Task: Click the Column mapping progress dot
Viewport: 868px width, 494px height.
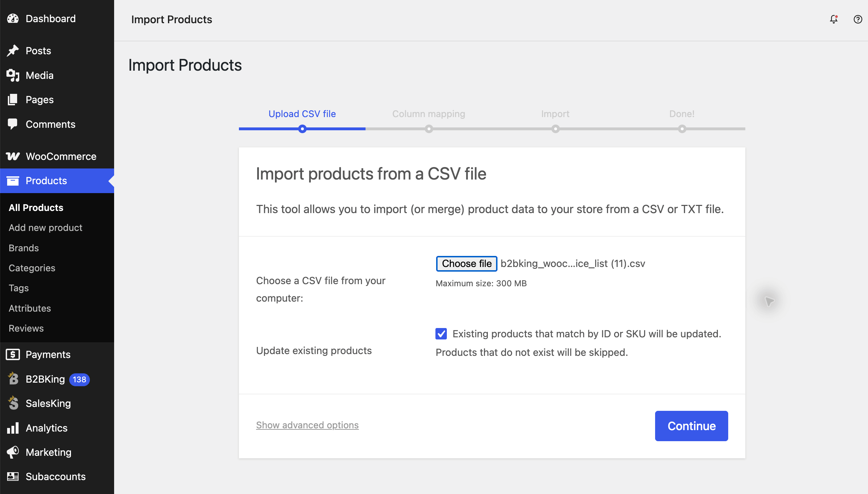Action: tap(429, 129)
